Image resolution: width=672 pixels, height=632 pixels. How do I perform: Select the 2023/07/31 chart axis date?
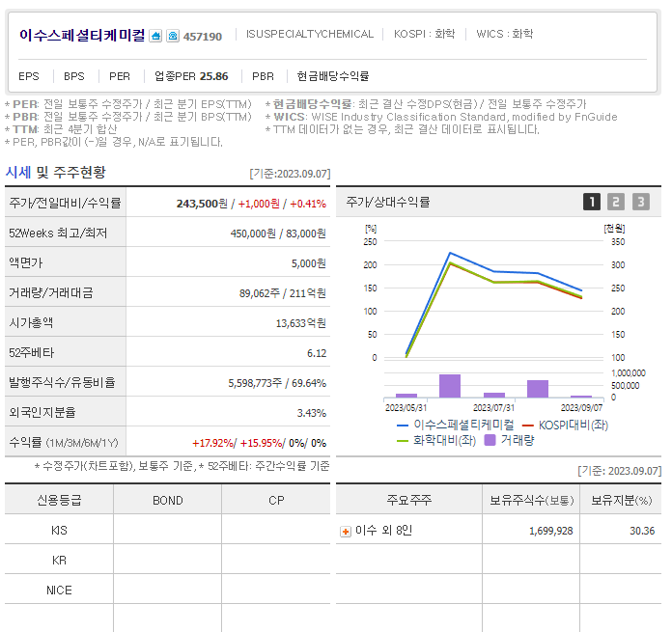pos(493,407)
